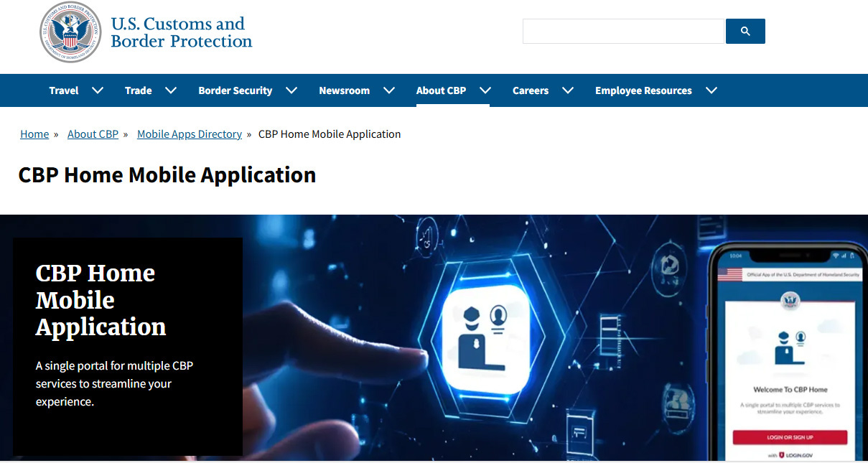Click the American flag icon on the phone screen
The height and width of the screenshot is (463, 868).
tap(730, 274)
